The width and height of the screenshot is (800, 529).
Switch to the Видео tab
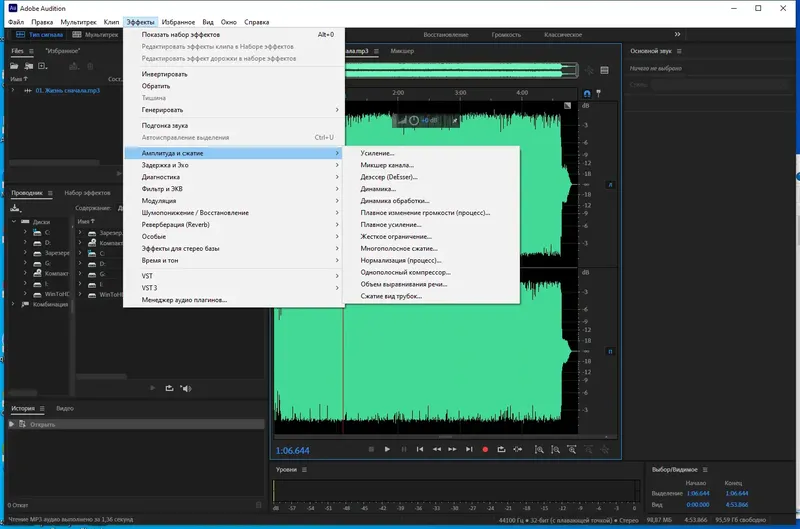tap(65, 408)
